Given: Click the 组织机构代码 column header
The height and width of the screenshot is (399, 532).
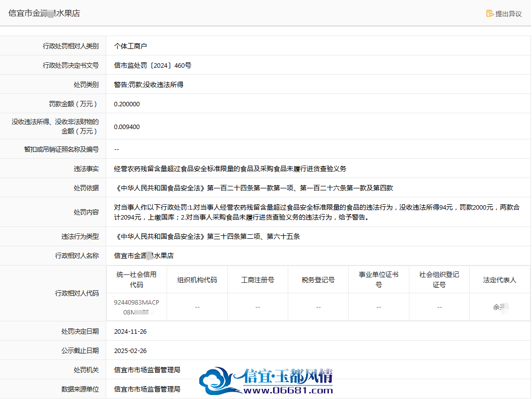Looking at the screenshot, I should (x=197, y=280).
